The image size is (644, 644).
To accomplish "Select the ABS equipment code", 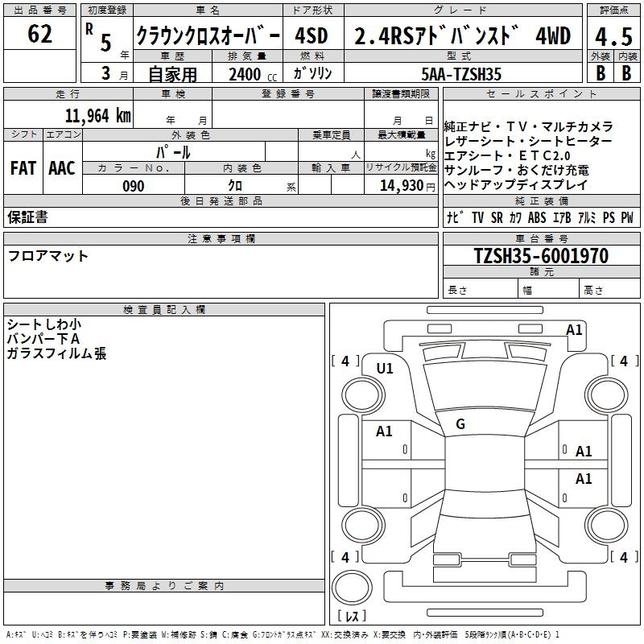I will click(x=537, y=217).
